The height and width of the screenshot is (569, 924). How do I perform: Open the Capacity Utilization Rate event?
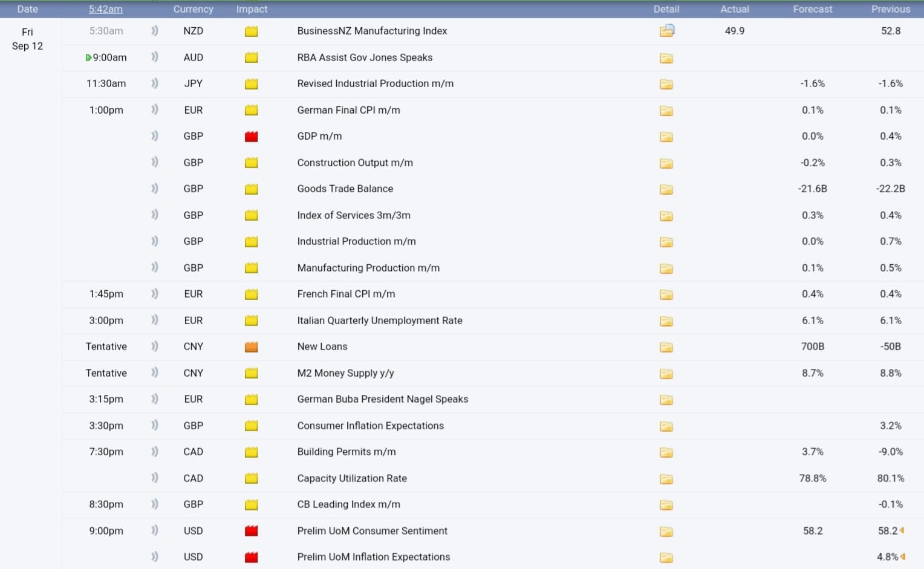click(352, 478)
